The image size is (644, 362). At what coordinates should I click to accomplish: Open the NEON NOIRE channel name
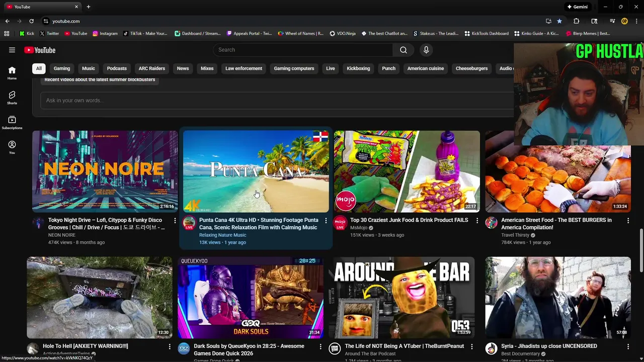pyautogui.click(x=62, y=235)
